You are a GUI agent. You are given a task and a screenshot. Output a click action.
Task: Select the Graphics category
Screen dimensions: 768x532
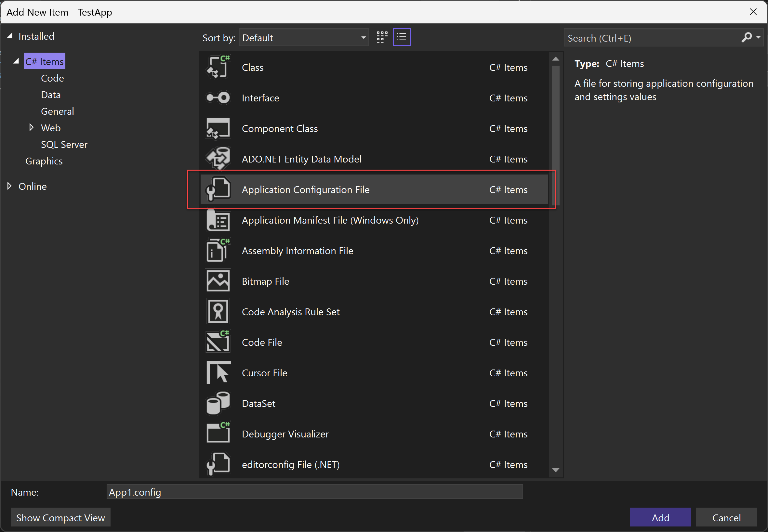(x=44, y=161)
